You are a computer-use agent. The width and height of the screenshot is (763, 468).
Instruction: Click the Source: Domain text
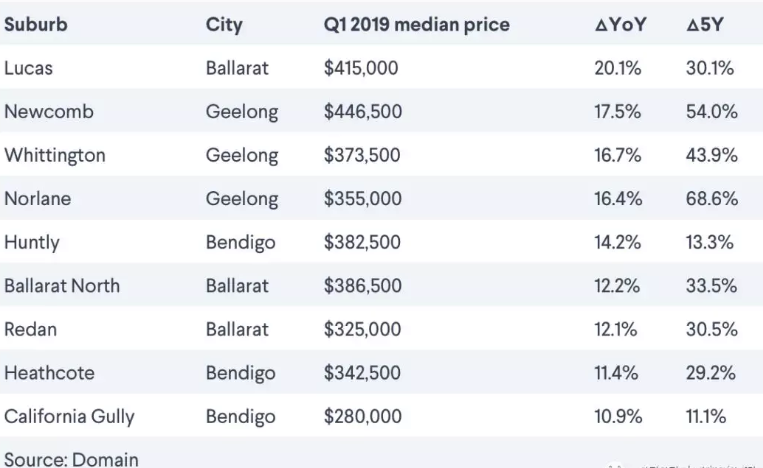pyautogui.click(x=71, y=459)
